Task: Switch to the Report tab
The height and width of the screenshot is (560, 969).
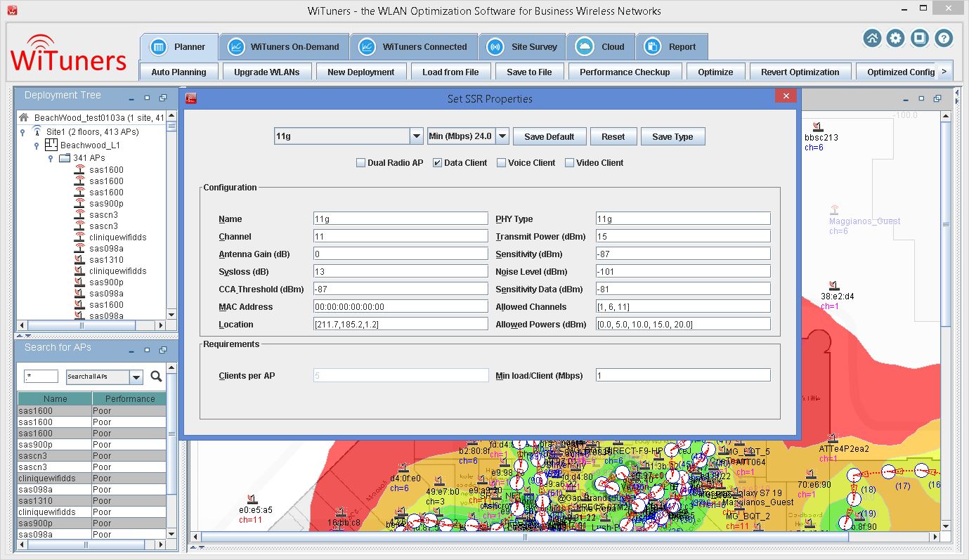Action: [x=672, y=47]
